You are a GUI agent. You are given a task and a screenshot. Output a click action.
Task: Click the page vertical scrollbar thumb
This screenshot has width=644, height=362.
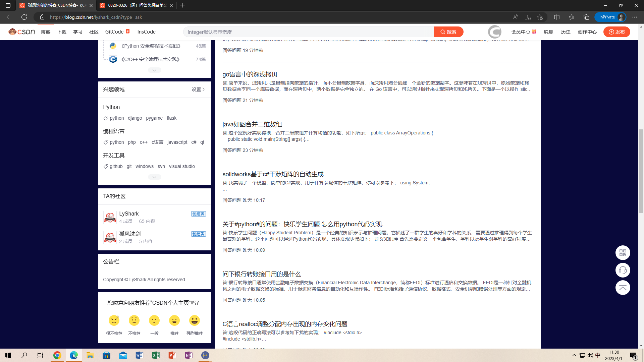pyautogui.click(x=641, y=171)
